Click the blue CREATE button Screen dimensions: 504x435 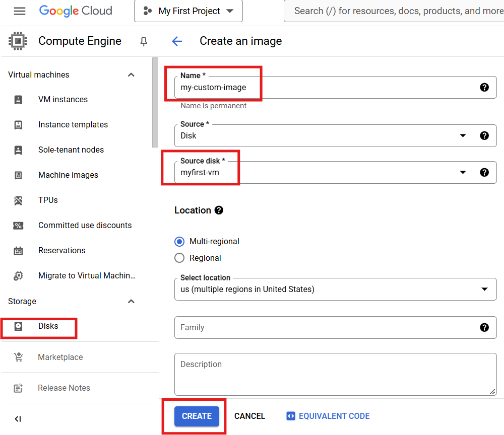click(x=197, y=416)
